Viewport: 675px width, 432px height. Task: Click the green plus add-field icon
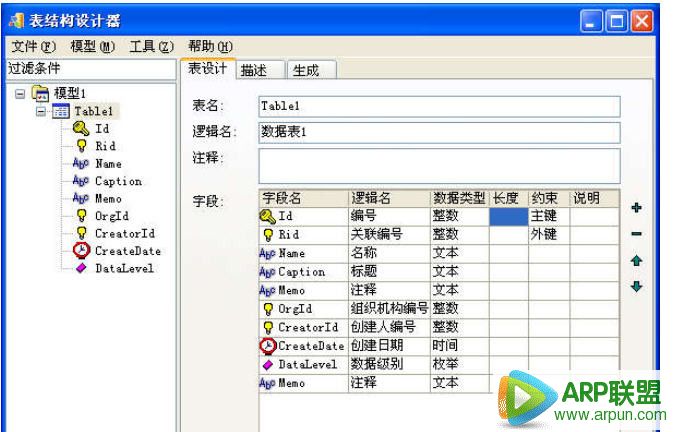(x=637, y=208)
